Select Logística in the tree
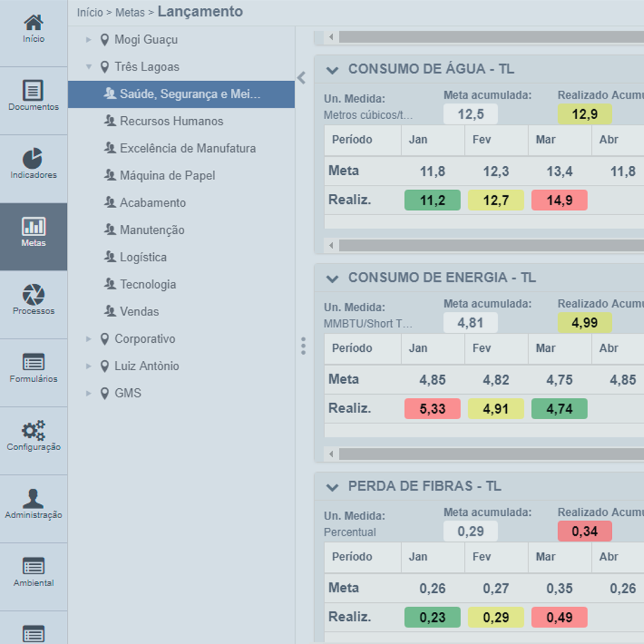 [x=143, y=257]
